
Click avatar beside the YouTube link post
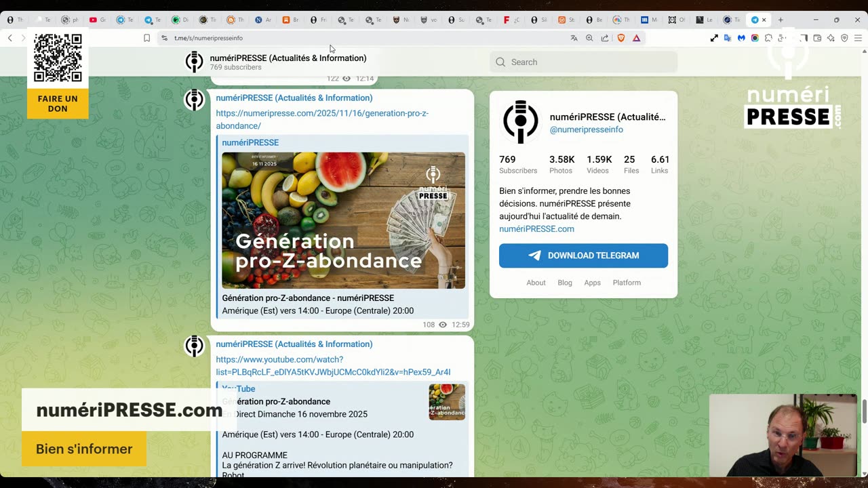194,346
